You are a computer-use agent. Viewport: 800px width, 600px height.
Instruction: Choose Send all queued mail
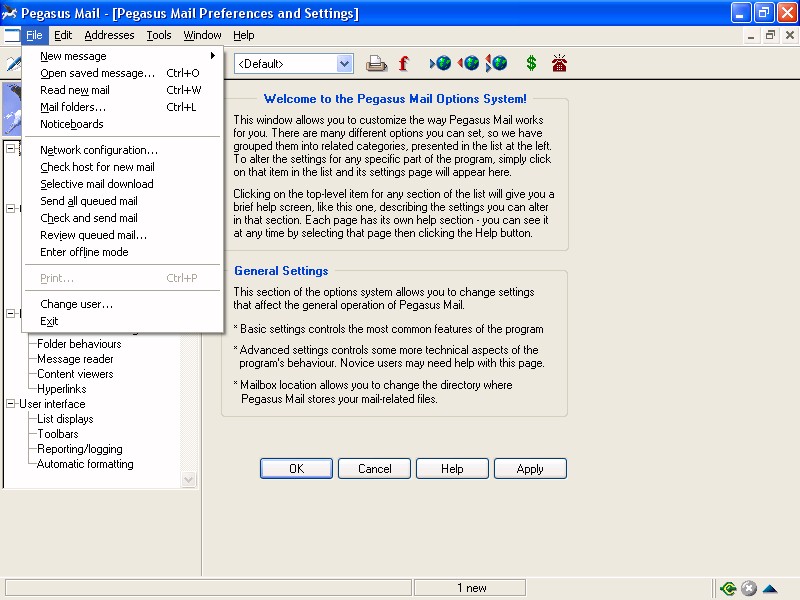pyautogui.click(x=122, y=201)
